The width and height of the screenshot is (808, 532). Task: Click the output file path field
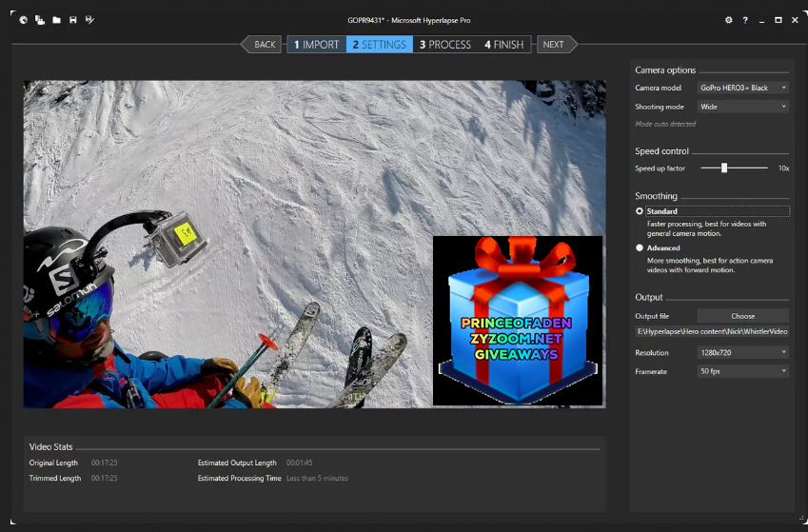point(712,331)
